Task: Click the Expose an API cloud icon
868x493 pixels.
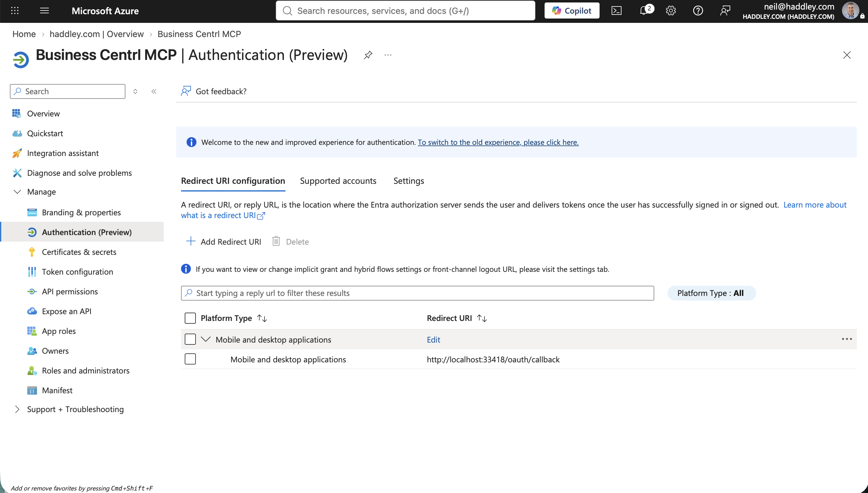Action: point(32,311)
